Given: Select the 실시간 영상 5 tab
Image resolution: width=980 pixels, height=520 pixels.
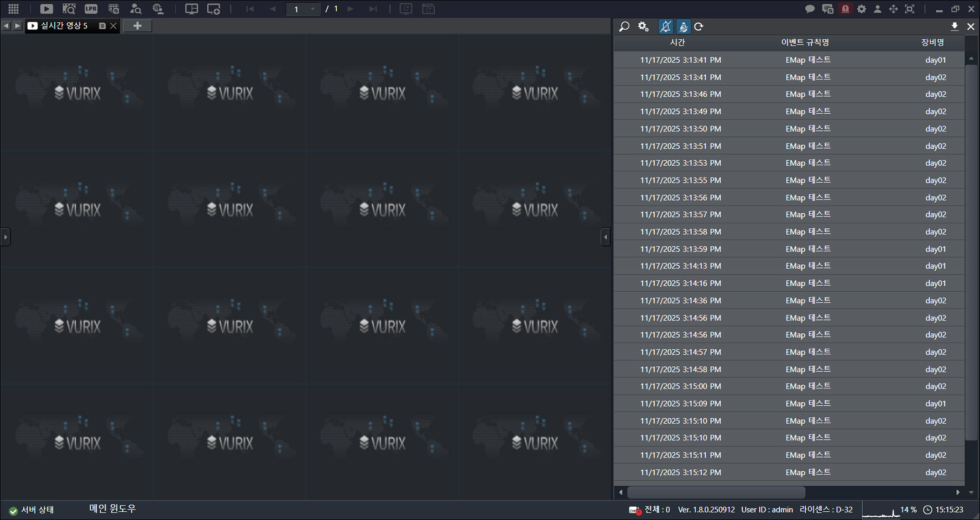Looking at the screenshot, I should tap(64, 25).
